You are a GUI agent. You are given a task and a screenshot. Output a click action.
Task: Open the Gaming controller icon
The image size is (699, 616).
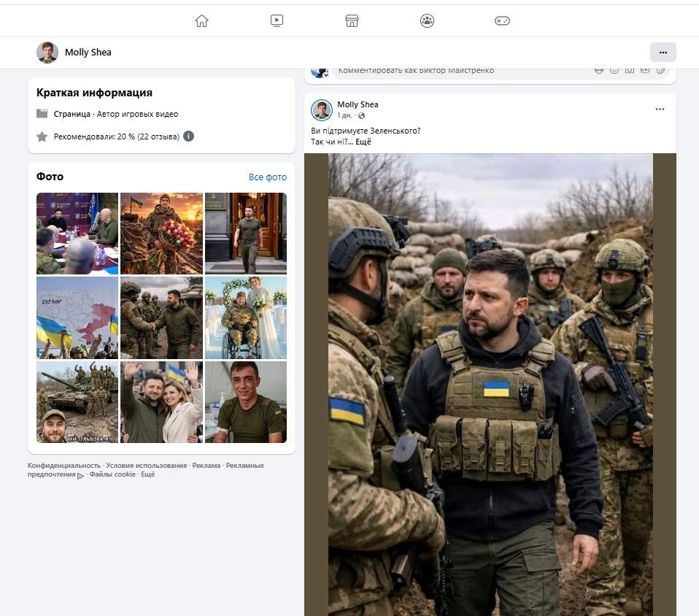[502, 21]
